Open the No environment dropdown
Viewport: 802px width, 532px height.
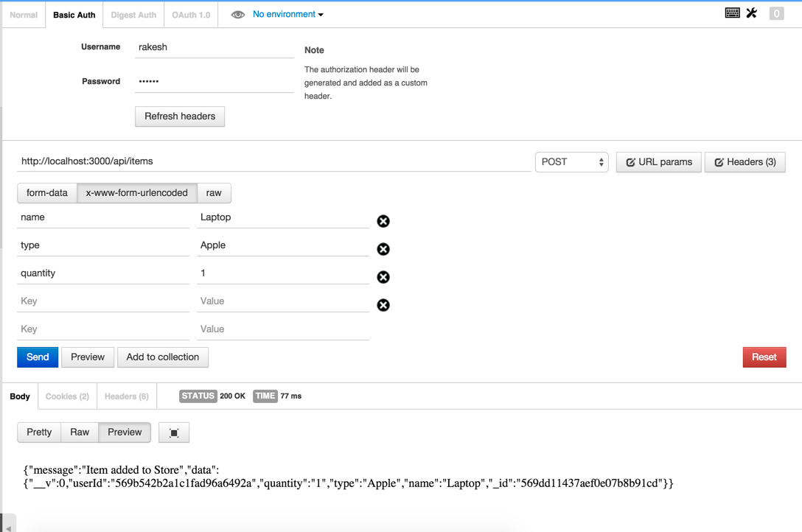pos(288,14)
